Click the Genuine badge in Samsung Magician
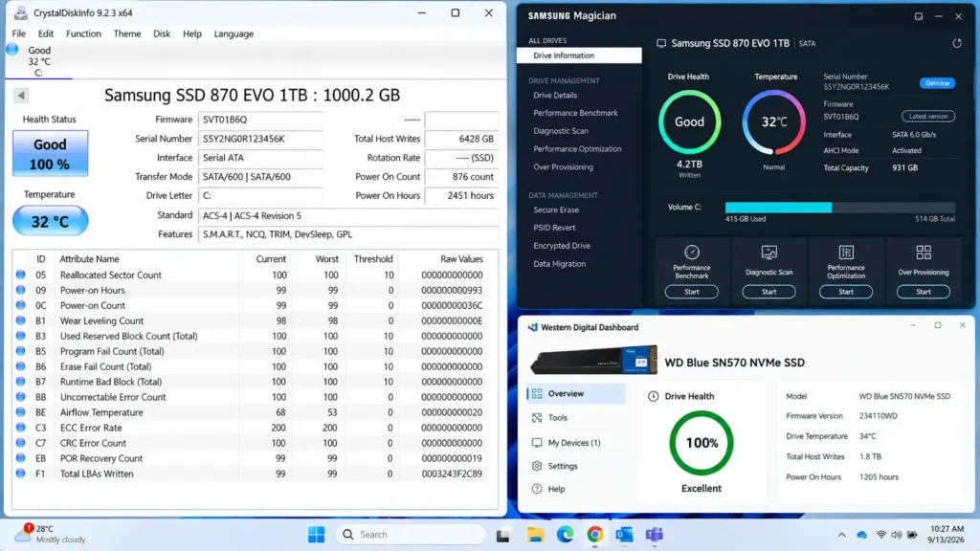 pyautogui.click(x=937, y=83)
